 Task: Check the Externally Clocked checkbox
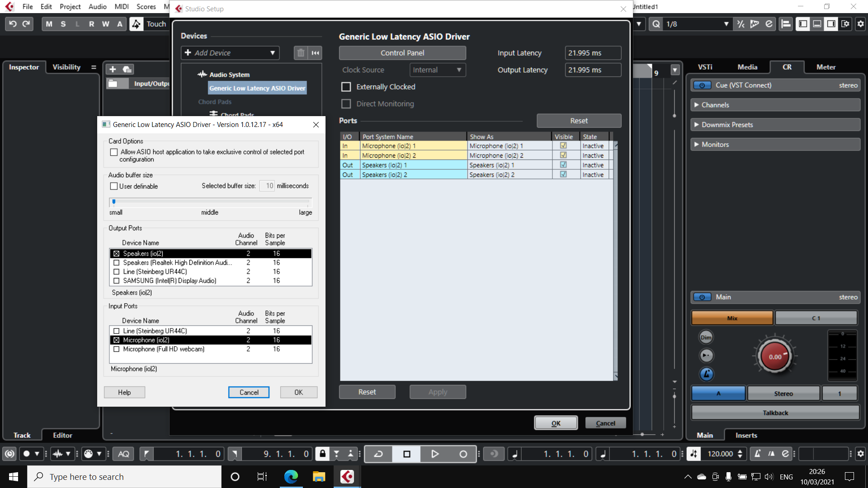(346, 87)
